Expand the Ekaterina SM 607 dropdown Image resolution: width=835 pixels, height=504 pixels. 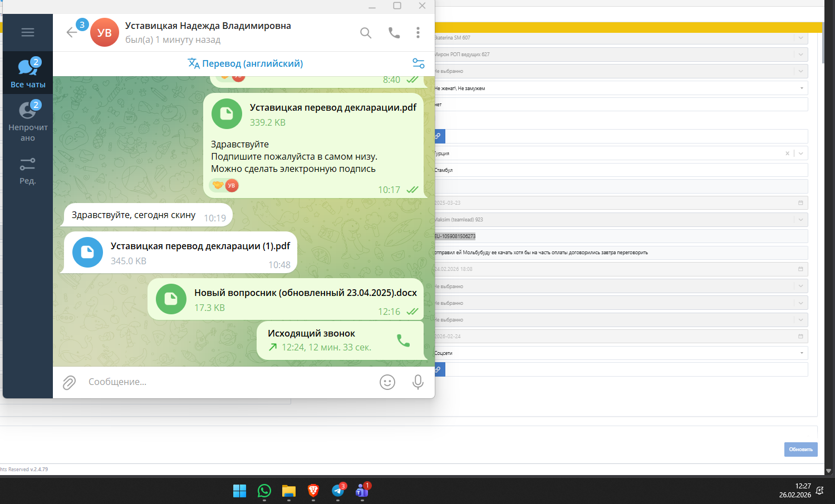[801, 38]
